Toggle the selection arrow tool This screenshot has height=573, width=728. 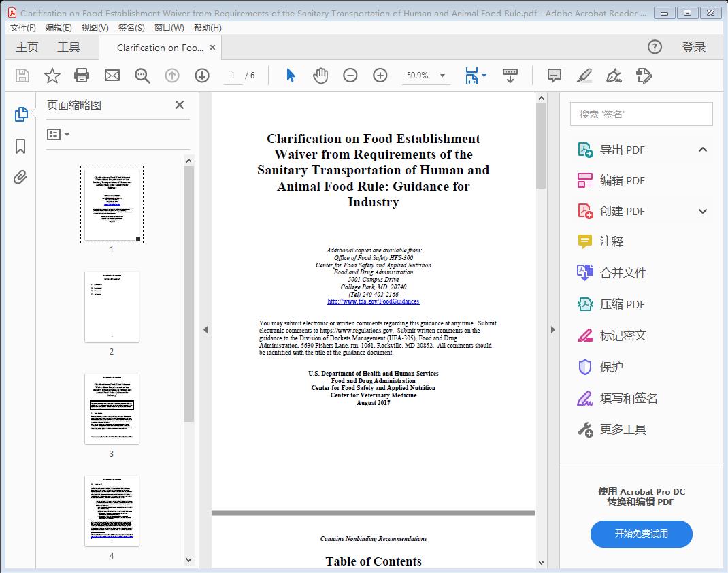click(x=288, y=76)
